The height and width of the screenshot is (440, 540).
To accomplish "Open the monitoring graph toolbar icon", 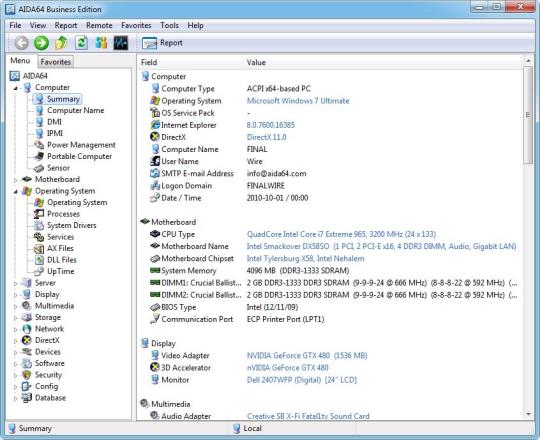I will tap(121, 43).
